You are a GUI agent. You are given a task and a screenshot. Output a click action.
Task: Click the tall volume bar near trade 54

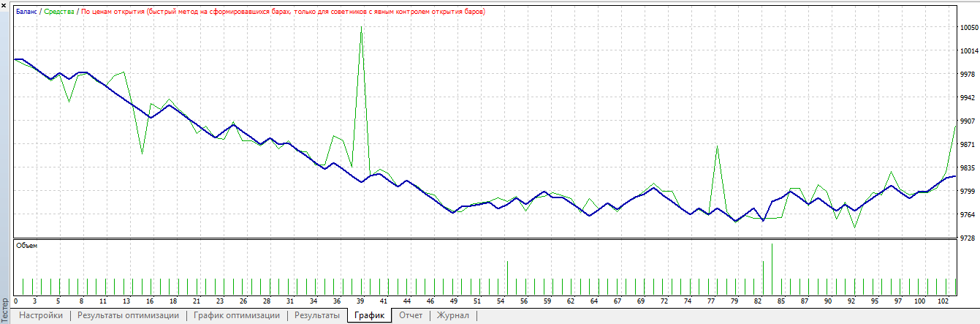click(507, 263)
